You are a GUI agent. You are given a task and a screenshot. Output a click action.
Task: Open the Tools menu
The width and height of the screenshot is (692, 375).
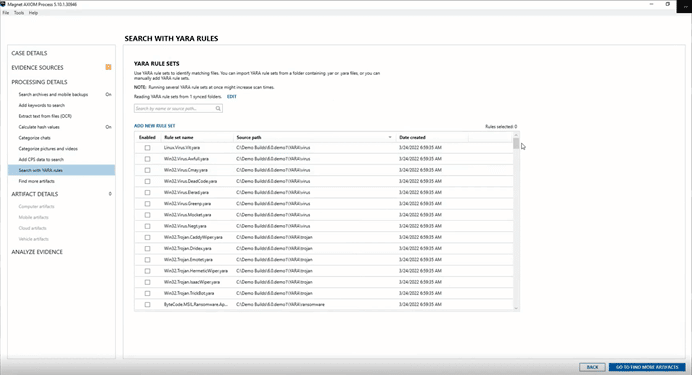coord(19,13)
